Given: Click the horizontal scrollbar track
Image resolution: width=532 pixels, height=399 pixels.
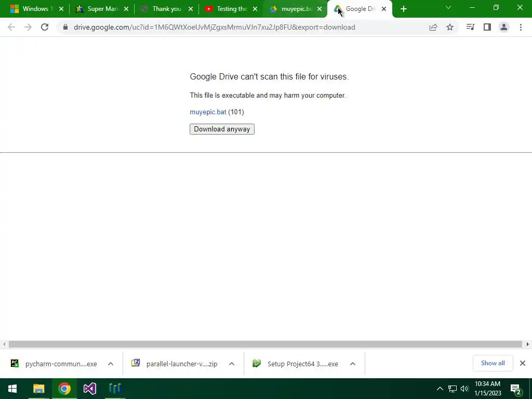Looking at the screenshot, I should point(265,344).
